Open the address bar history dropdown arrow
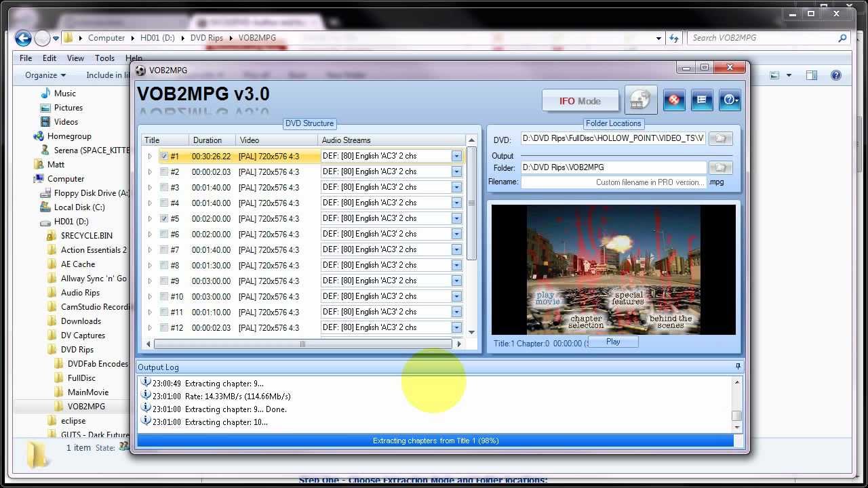868x488 pixels. coord(658,38)
